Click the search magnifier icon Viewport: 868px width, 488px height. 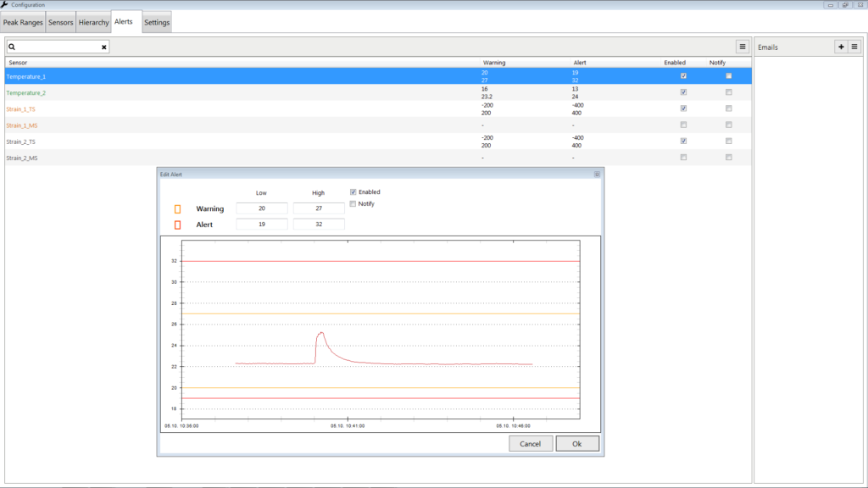point(12,47)
